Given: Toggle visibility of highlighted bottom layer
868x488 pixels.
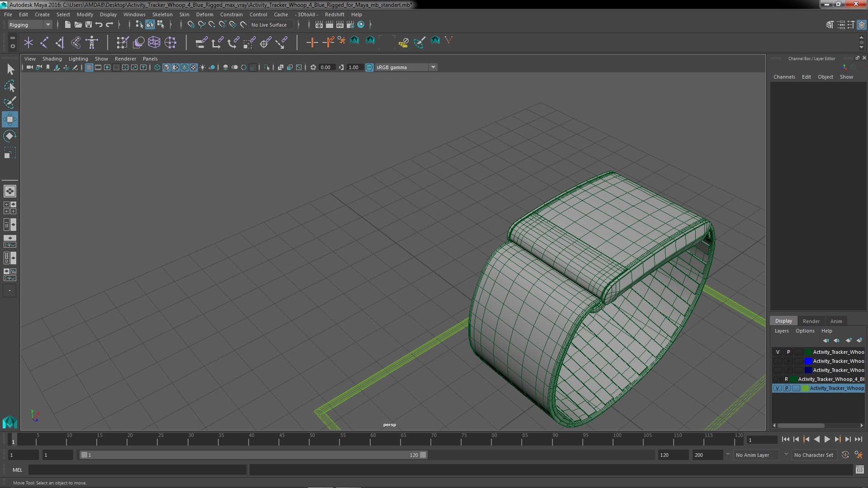Looking at the screenshot, I should 777,388.
